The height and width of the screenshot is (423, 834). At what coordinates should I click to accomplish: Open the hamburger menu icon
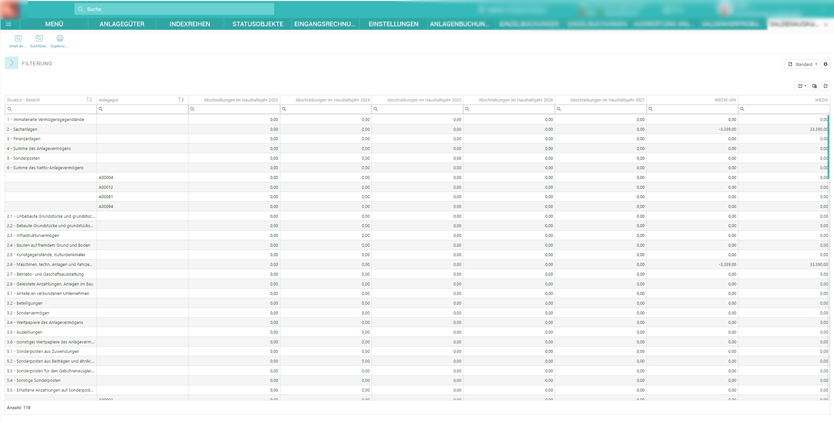[x=9, y=24]
